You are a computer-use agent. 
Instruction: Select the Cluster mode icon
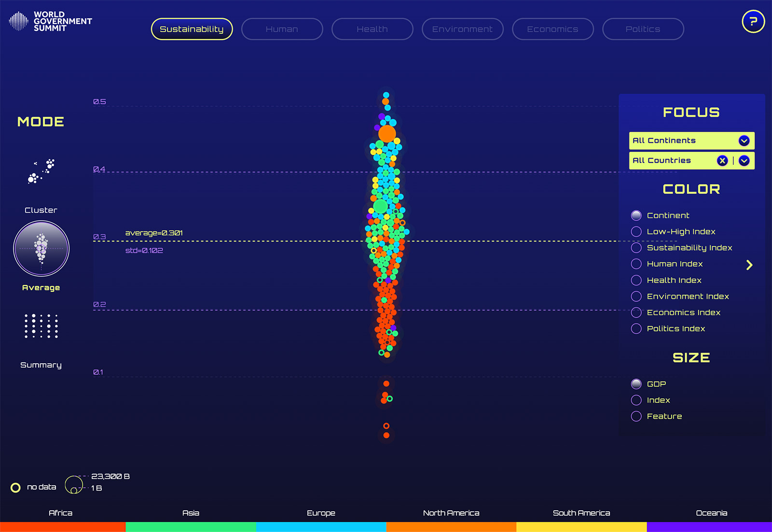tap(41, 171)
